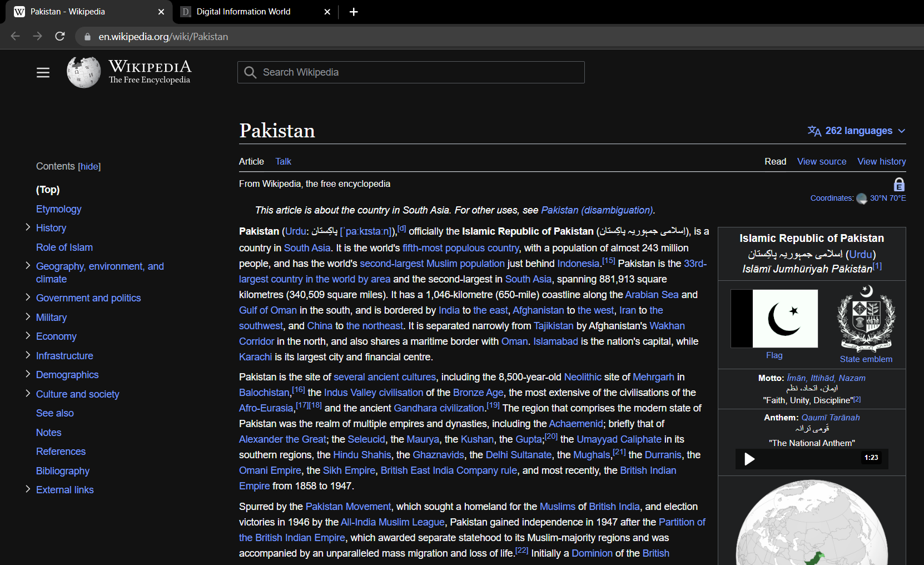Jump to See also section
Screen dimensions: 924x565
point(55,413)
